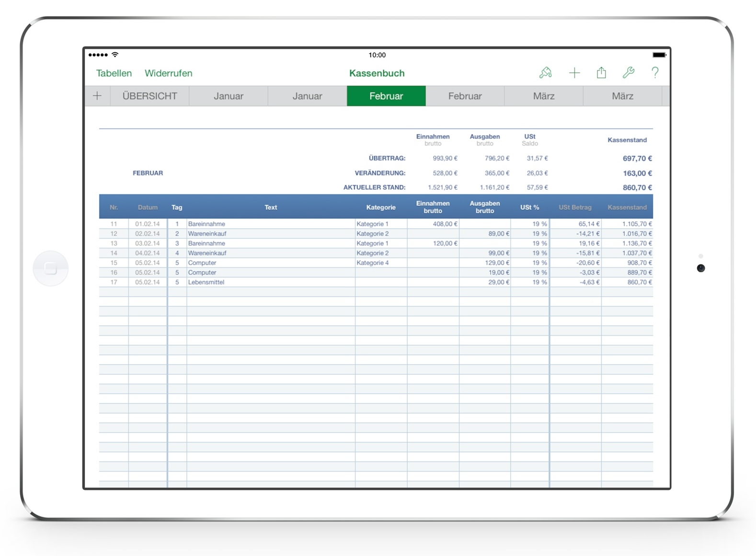Switch to the ÜBERSICHT tab
Image resolution: width=756 pixels, height=556 pixels.
[149, 96]
